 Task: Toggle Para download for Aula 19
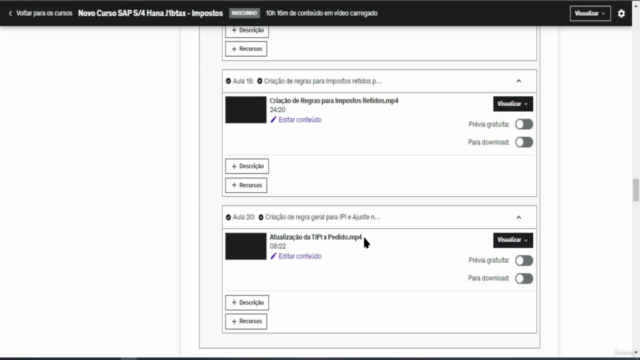point(524,142)
